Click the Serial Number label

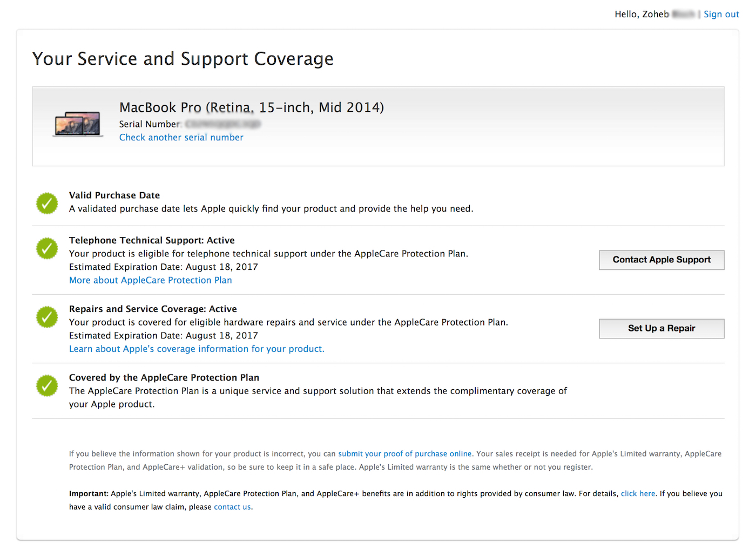pos(150,124)
